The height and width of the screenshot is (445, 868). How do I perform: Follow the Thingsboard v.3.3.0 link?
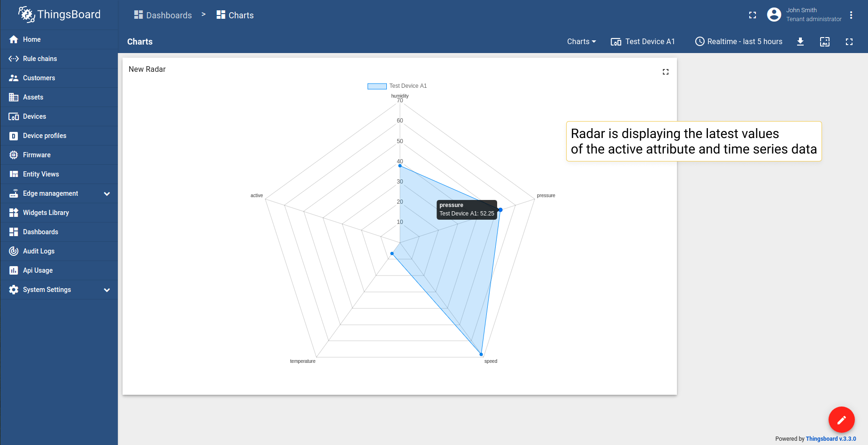point(830,439)
